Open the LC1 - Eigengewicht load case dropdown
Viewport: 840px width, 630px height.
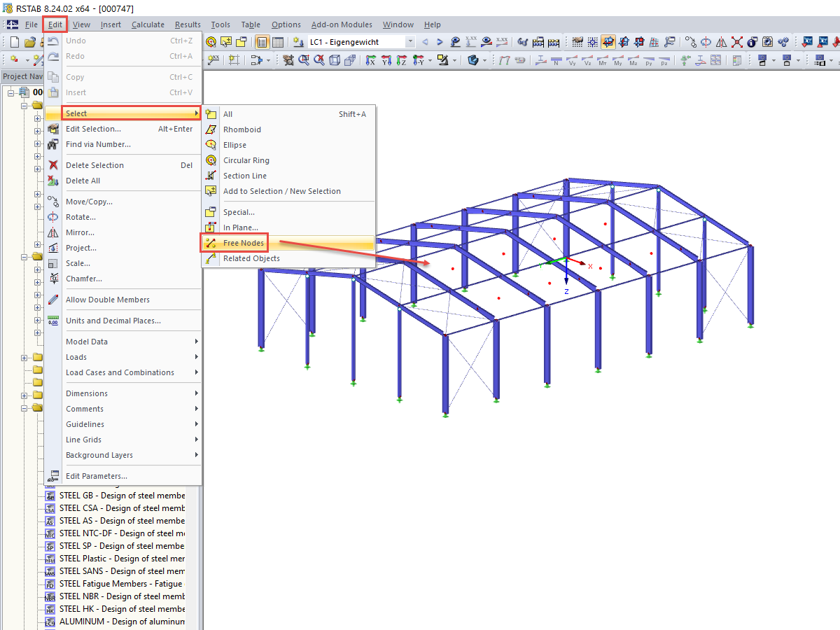[x=410, y=42]
